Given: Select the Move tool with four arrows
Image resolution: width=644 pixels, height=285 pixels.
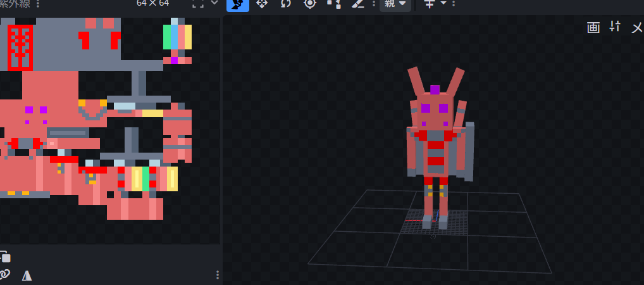Looking at the screenshot, I should (261, 4).
